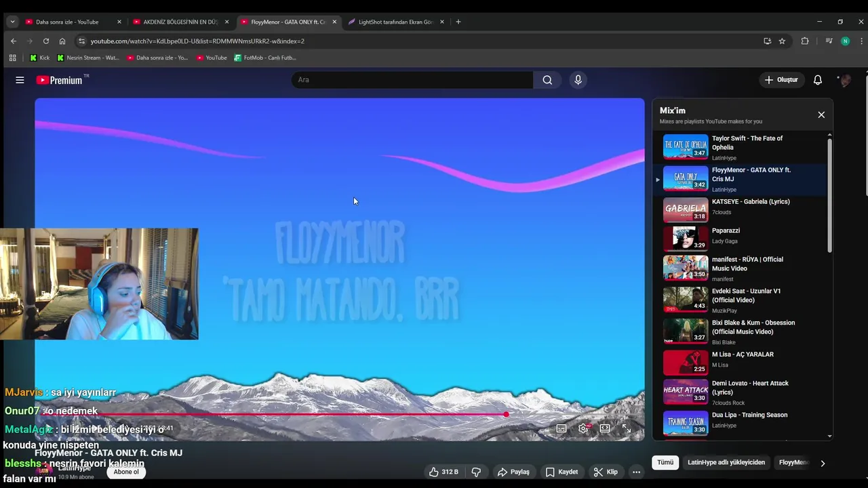This screenshot has width=868, height=488.
Task: Play M Lisa AÇ YARALAR
Action: click(x=740, y=363)
